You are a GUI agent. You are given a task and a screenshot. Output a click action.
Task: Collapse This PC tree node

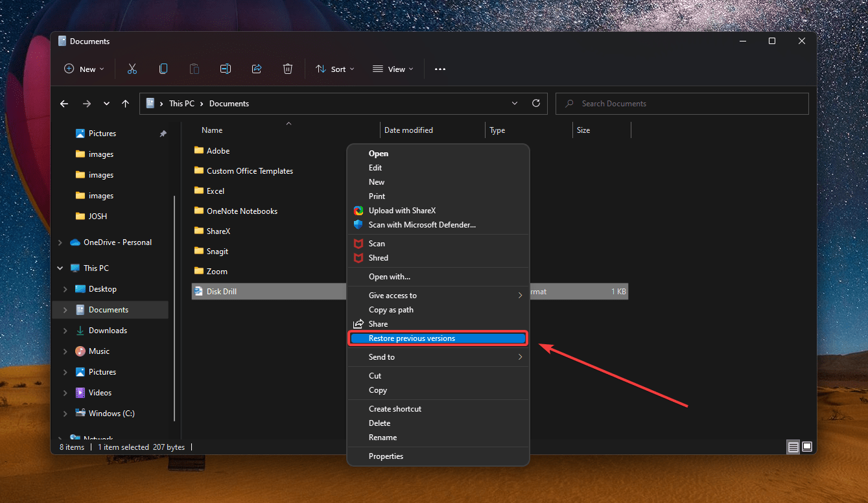[60, 268]
